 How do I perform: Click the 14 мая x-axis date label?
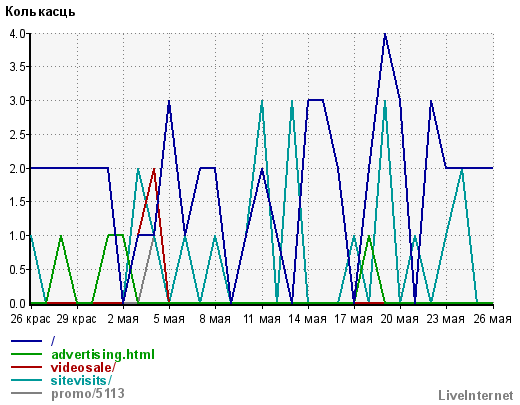click(307, 319)
